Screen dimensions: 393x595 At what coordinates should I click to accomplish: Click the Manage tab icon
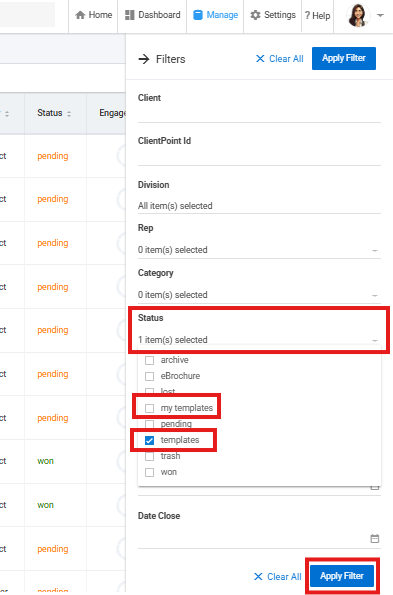point(198,15)
